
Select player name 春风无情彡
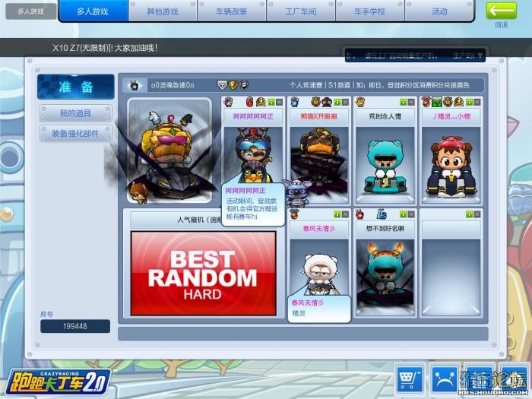pyautogui.click(x=319, y=228)
